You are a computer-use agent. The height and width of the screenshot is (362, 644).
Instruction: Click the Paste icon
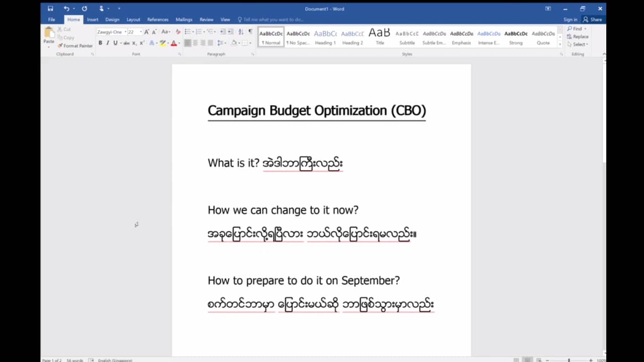[49, 33]
